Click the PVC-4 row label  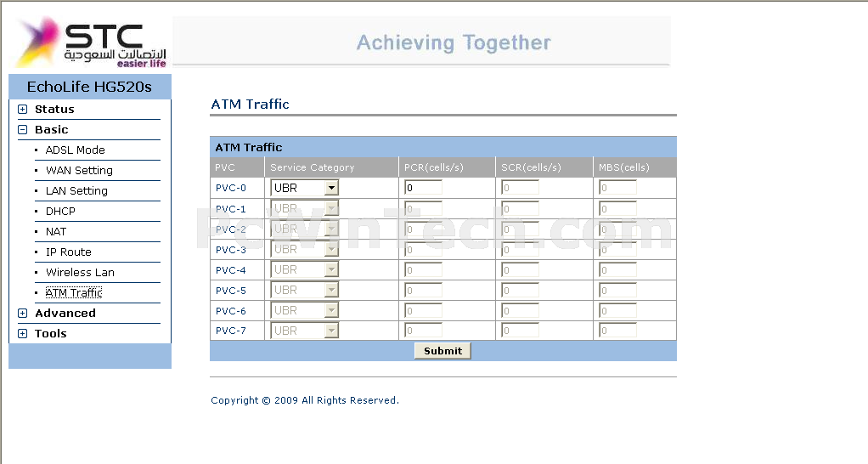click(231, 270)
